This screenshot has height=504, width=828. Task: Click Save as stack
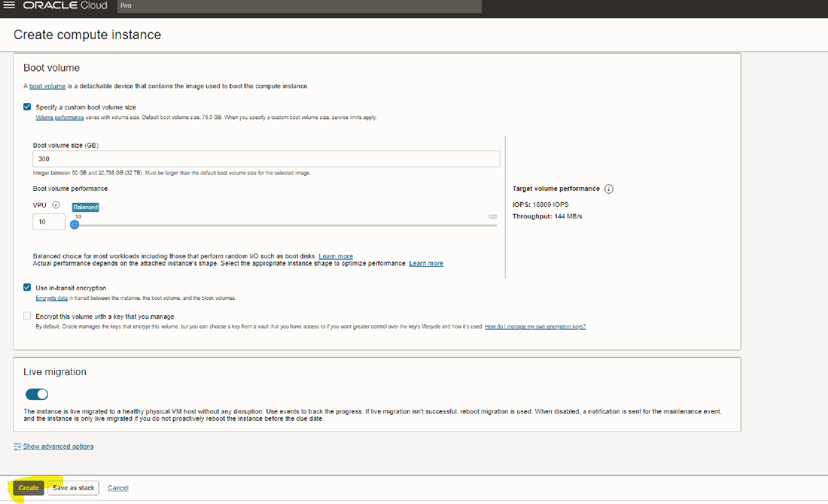point(73,487)
